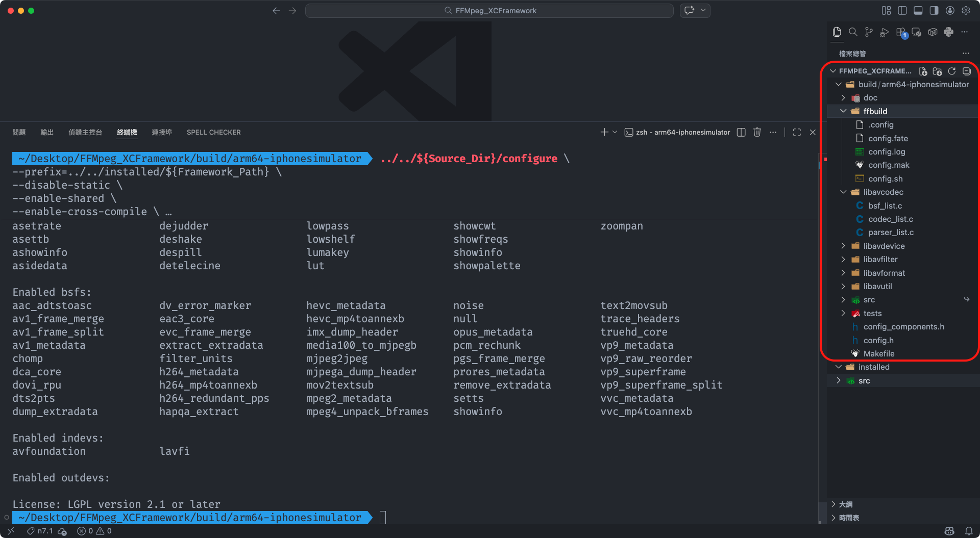Click the FFMpeg_XCFramework search box

pos(489,11)
